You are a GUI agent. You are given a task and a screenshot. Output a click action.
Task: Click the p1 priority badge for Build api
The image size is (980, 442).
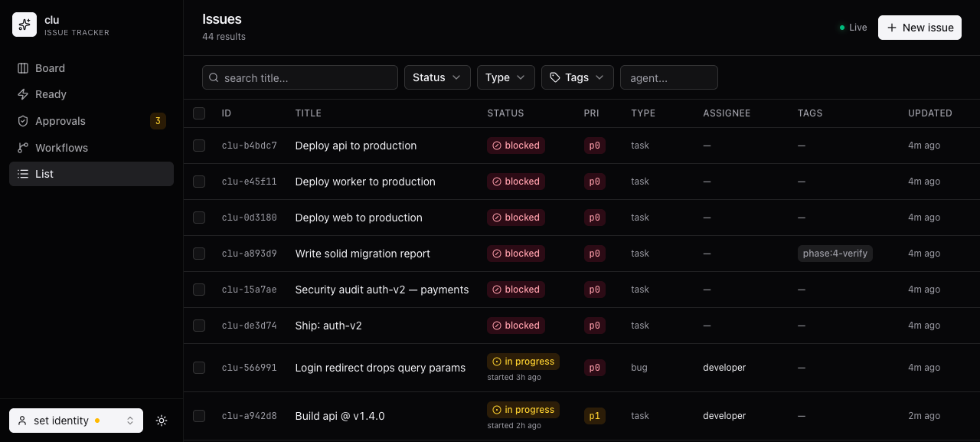point(595,416)
